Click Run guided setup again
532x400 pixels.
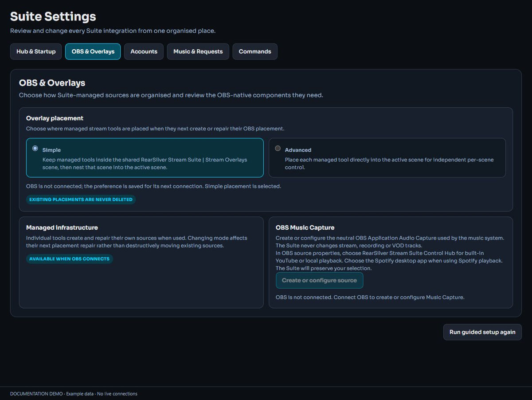(x=482, y=332)
